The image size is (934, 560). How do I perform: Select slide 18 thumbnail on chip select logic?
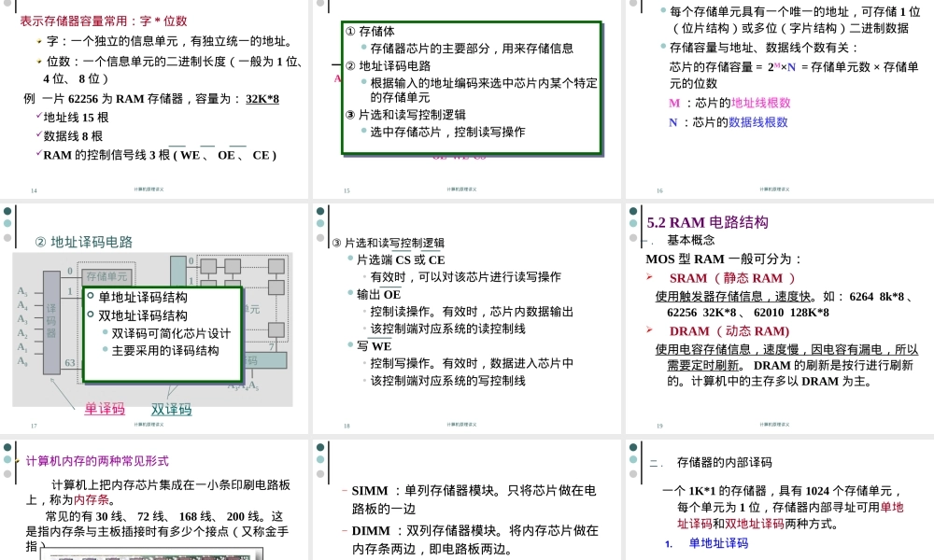(x=466, y=318)
